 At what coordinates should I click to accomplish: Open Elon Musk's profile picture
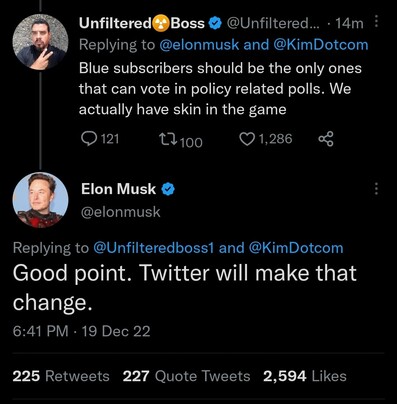point(40,200)
